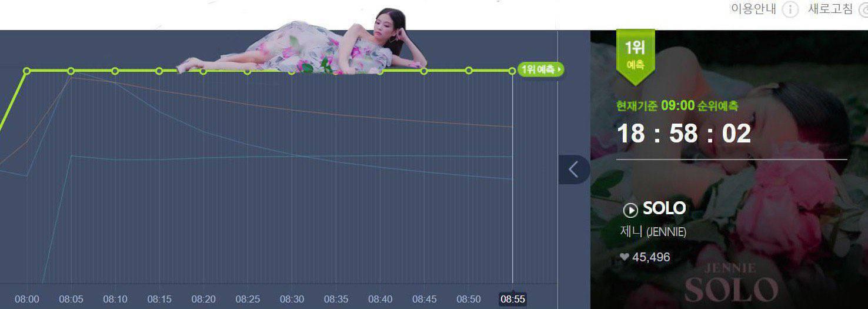Select the 08:00 data point marker
The width and height of the screenshot is (868, 309).
(26, 71)
